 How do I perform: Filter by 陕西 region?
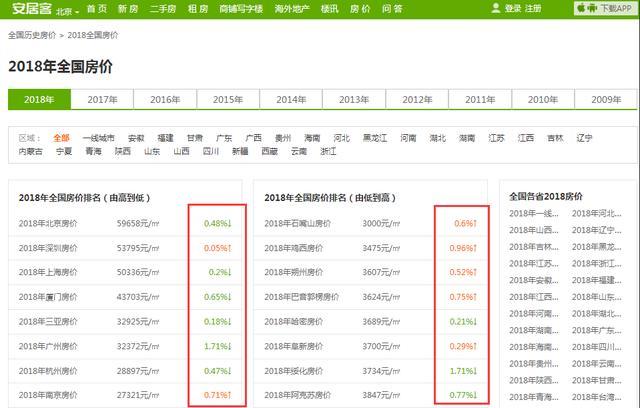coord(123,151)
